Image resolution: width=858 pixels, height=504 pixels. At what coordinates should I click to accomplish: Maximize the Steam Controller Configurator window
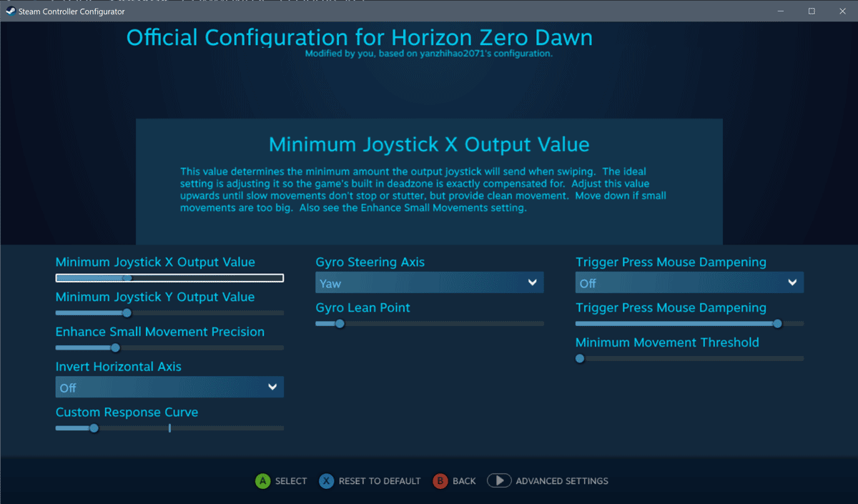click(x=812, y=11)
